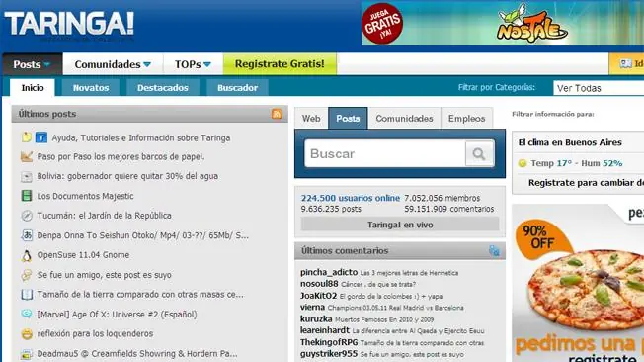This screenshot has height=362, width=644.
Task: Click the refresh icon in Últimos comentarios
Action: pyautogui.click(x=494, y=250)
